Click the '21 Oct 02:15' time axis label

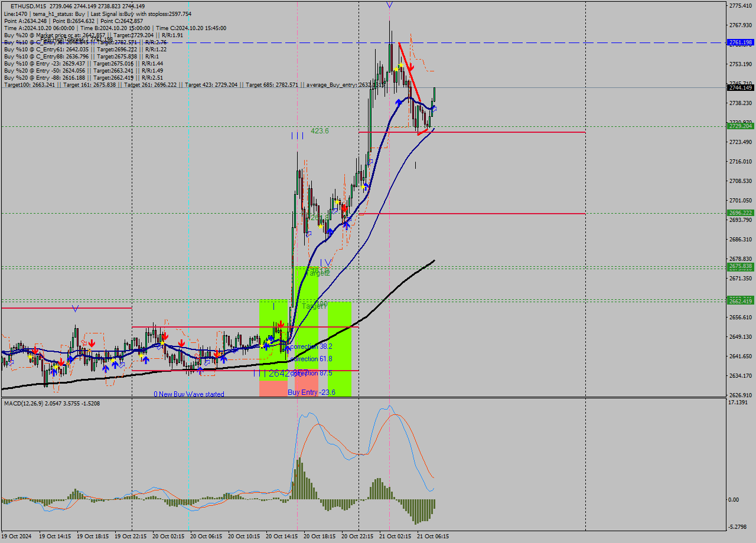(x=395, y=537)
